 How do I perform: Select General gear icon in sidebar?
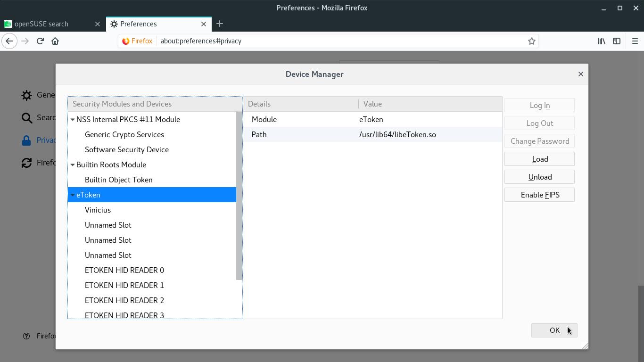pos(27,95)
